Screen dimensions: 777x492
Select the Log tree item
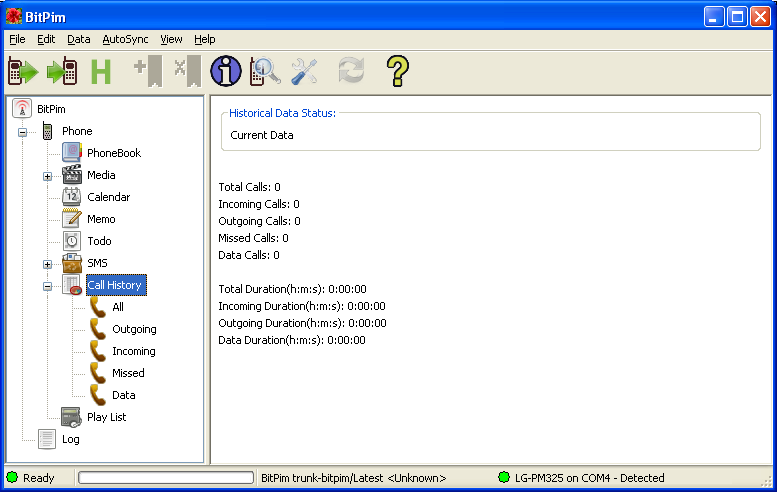click(70, 439)
